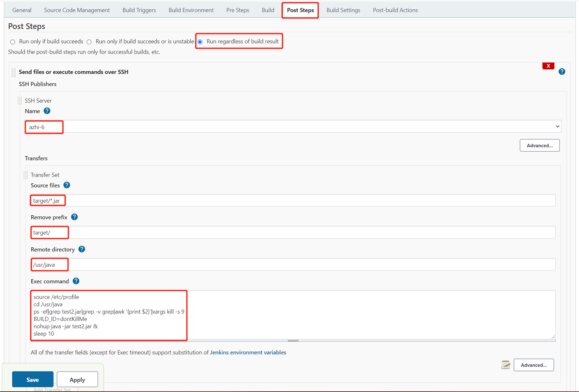Open the Build Triggers tab
This screenshot has height=392, width=579.
click(139, 10)
